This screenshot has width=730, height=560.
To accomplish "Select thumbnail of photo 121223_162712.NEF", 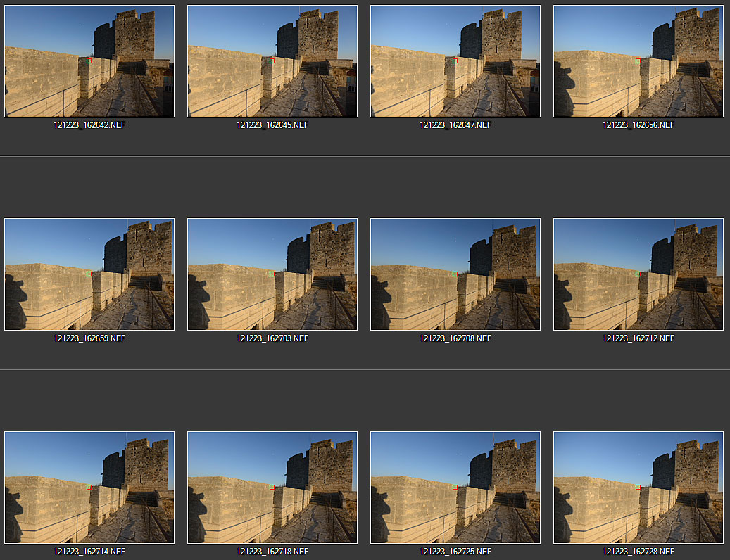I will click(638, 274).
